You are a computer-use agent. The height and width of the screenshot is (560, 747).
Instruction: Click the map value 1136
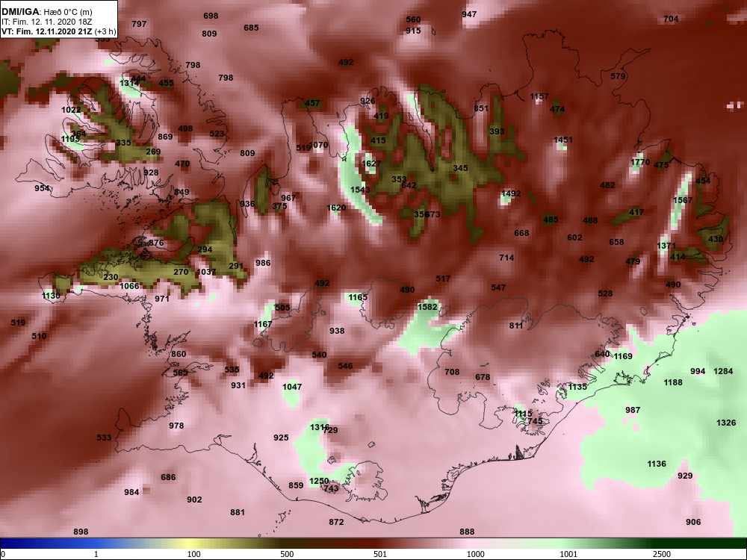click(657, 464)
